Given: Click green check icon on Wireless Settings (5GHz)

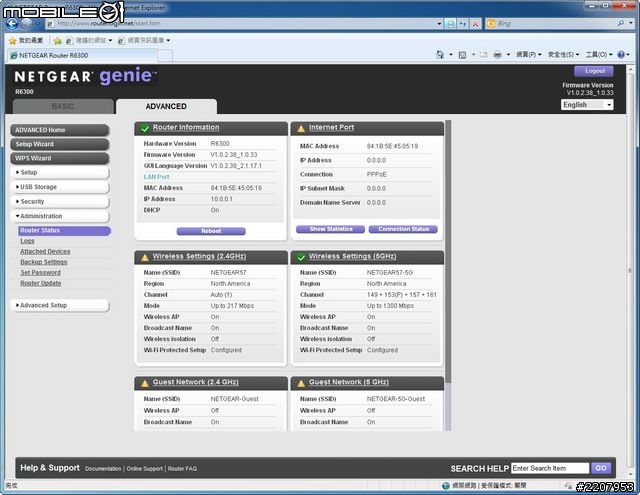Looking at the screenshot, I should (x=301, y=257).
